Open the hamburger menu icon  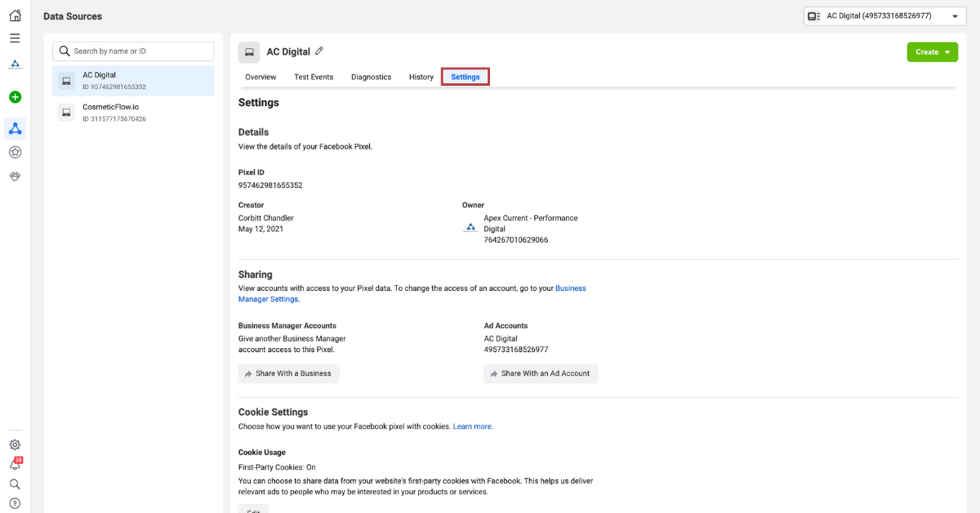pyautogui.click(x=15, y=38)
